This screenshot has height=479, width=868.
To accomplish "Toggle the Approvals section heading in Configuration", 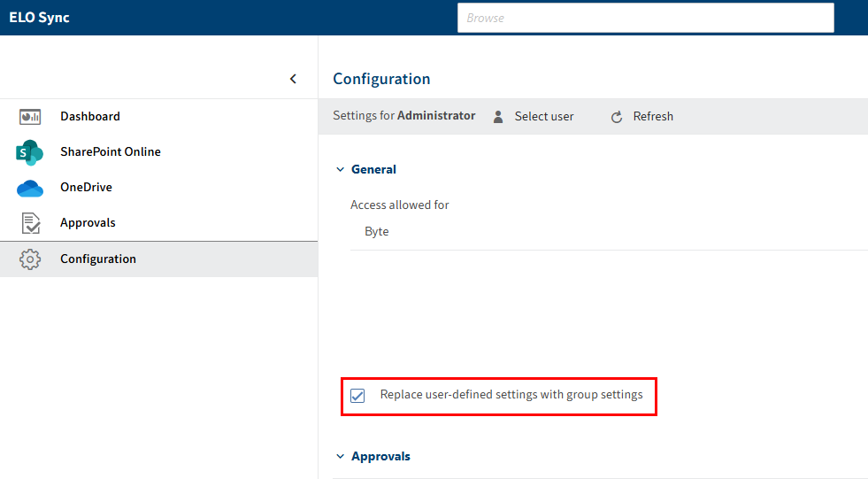I will coord(380,457).
